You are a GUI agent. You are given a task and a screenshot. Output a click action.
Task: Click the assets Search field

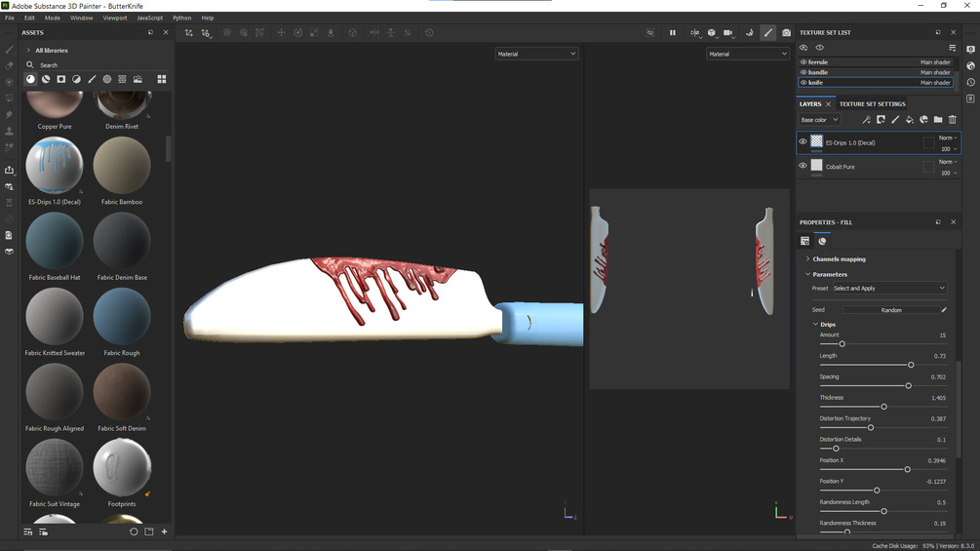(x=97, y=64)
